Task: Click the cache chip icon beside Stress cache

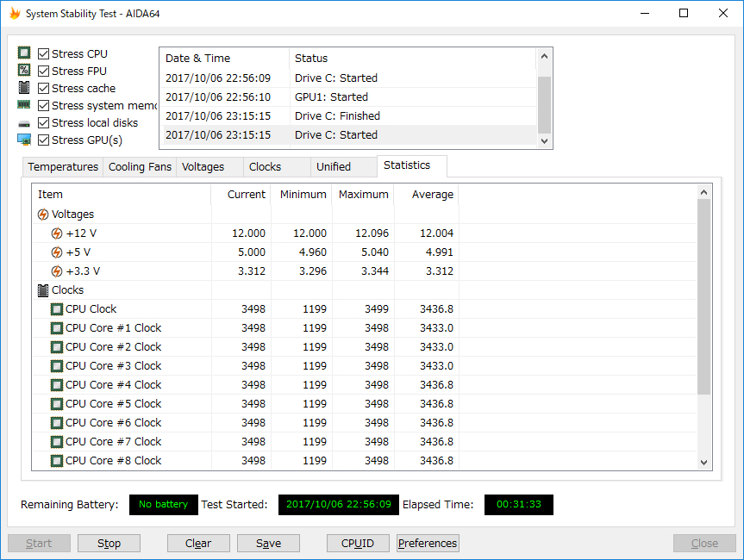Action: pos(24,88)
